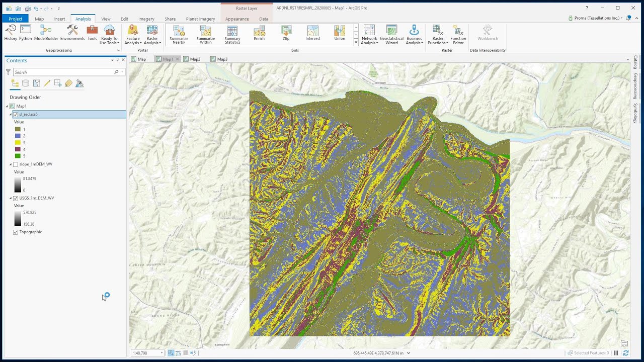Open the Contents filter funnel
The image size is (644, 362).
click(x=8, y=72)
